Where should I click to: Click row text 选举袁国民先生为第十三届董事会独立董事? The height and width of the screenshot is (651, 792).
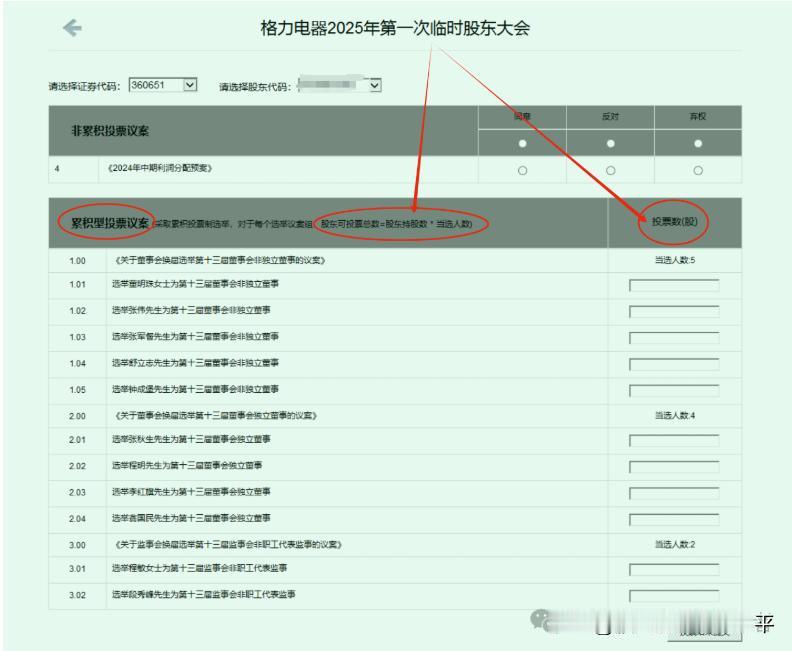(x=191, y=518)
